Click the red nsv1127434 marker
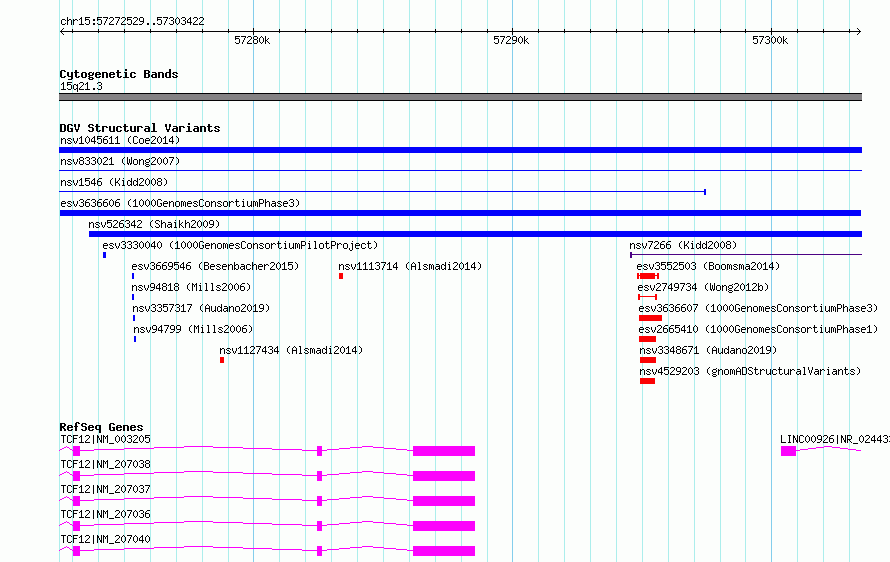The image size is (890, 562). point(222,360)
